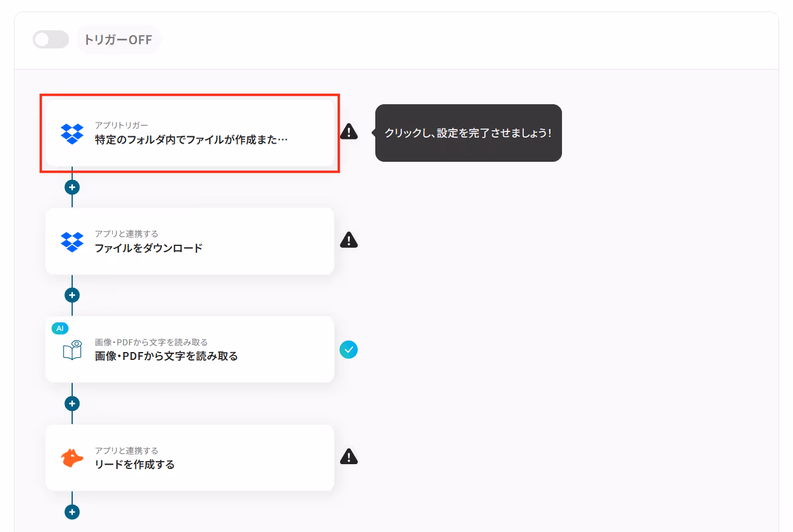Viewport: 793px width, 532px height.
Task: Open the ファイルをダウンロード step card
Action: click(190, 241)
